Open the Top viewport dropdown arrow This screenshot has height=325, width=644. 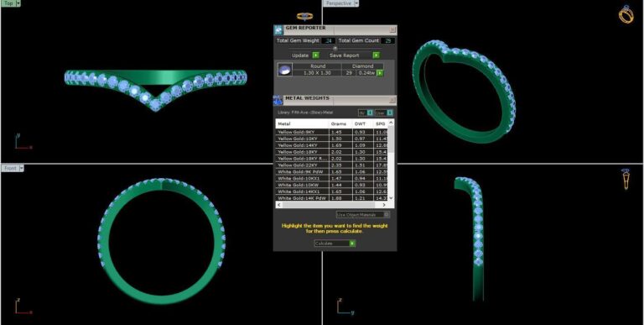(x=18, y=3)
